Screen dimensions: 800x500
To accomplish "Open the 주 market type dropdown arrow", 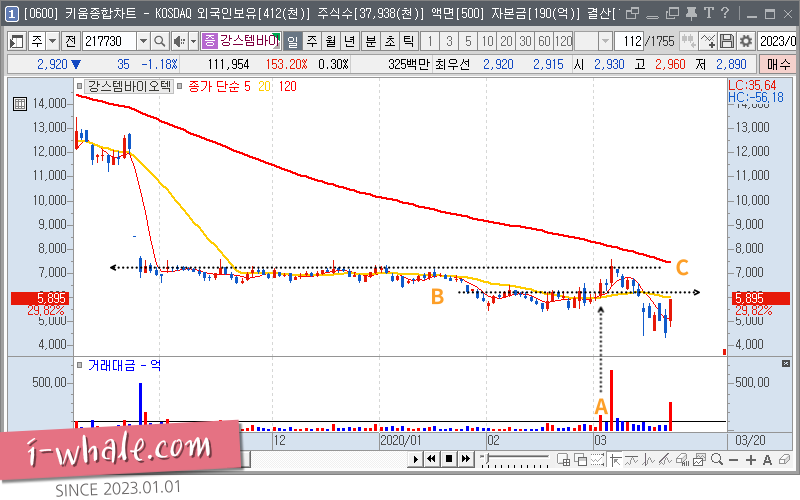I will click(x=53, y=41).
